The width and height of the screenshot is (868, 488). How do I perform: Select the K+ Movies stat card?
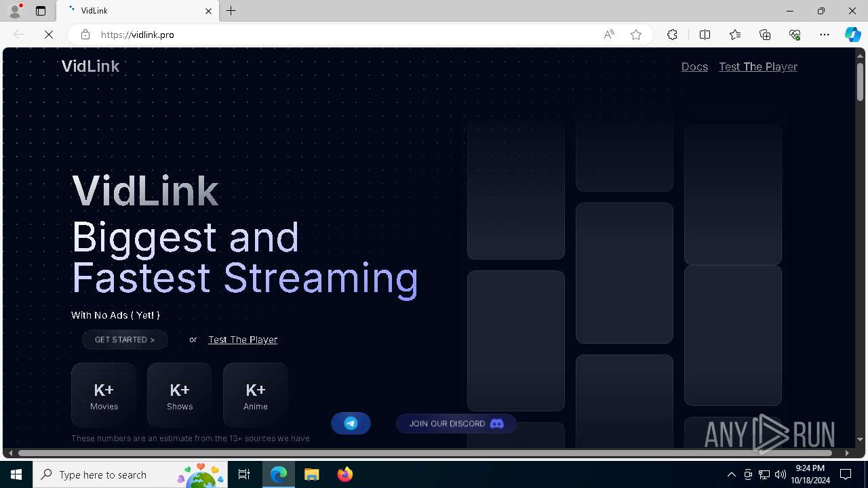[x=104, y=396]
